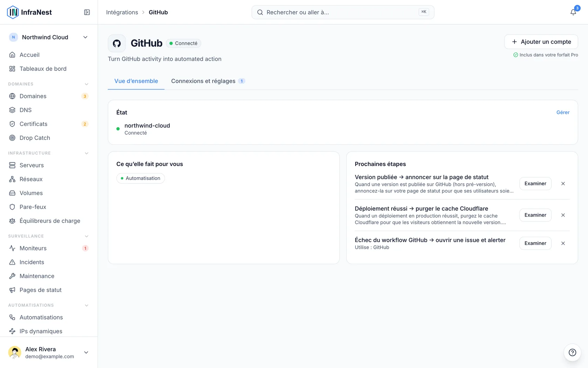Viewport: 588px width, 368px height.
Task: Dismiss the Échec du workflow suggestion
Action: click(563, 243)
